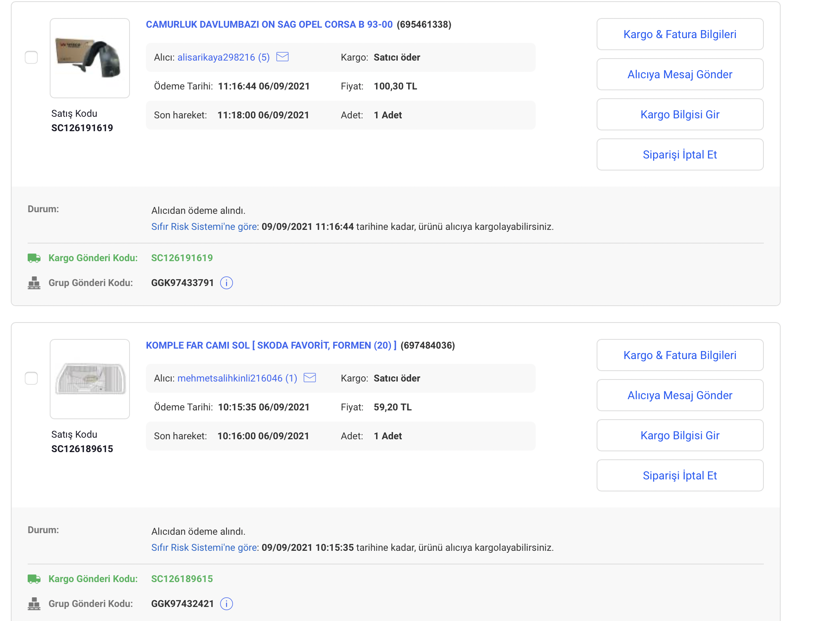Click Kargo Bilgisi Gir for Opel order
The height and width of the screenshot is (621, 840).
(x=680, y=114)
